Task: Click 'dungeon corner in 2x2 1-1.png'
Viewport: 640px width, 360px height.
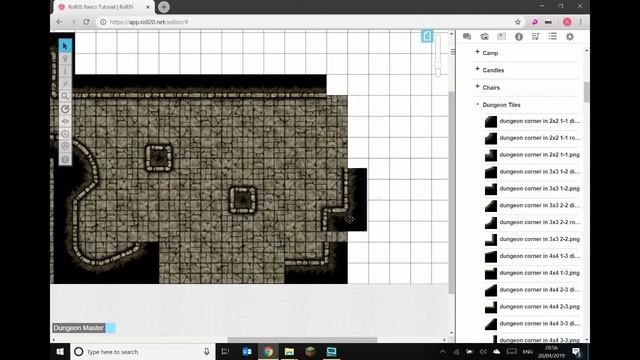Action: 540,155
